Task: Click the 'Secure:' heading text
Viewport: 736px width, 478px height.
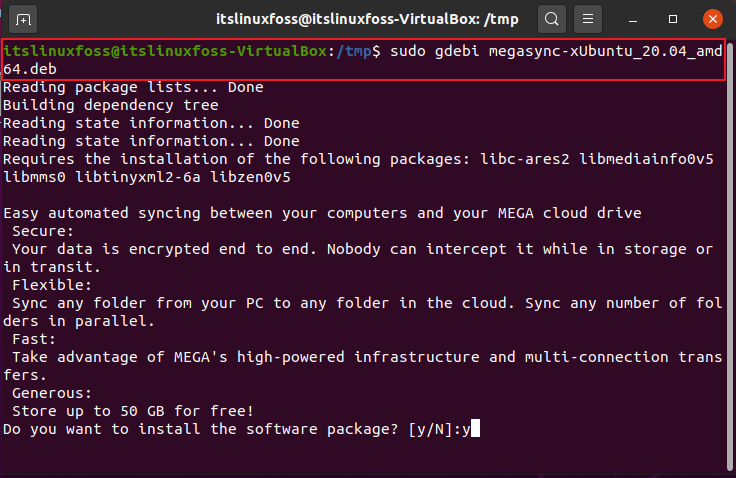Action: (43, 231)
